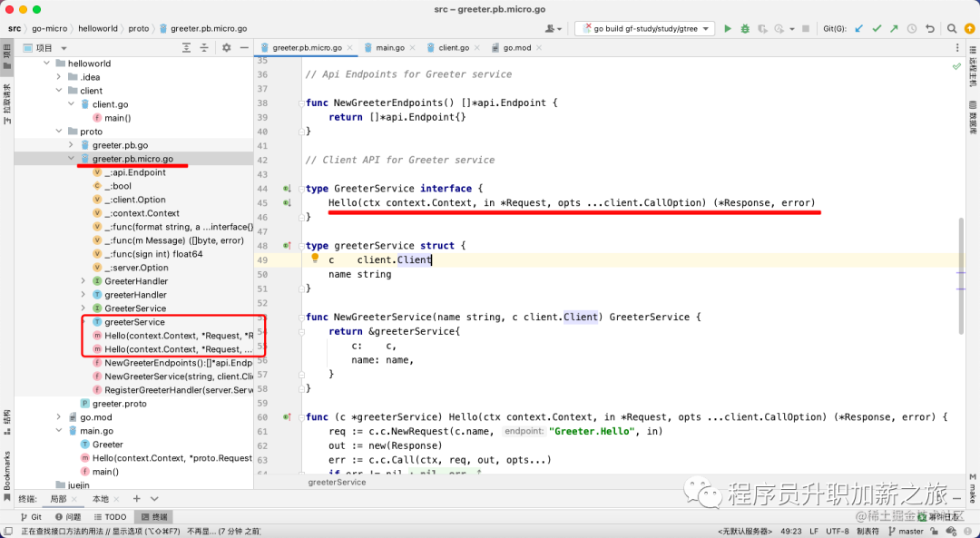Show Git history clock icon

[x=912, y=29]
